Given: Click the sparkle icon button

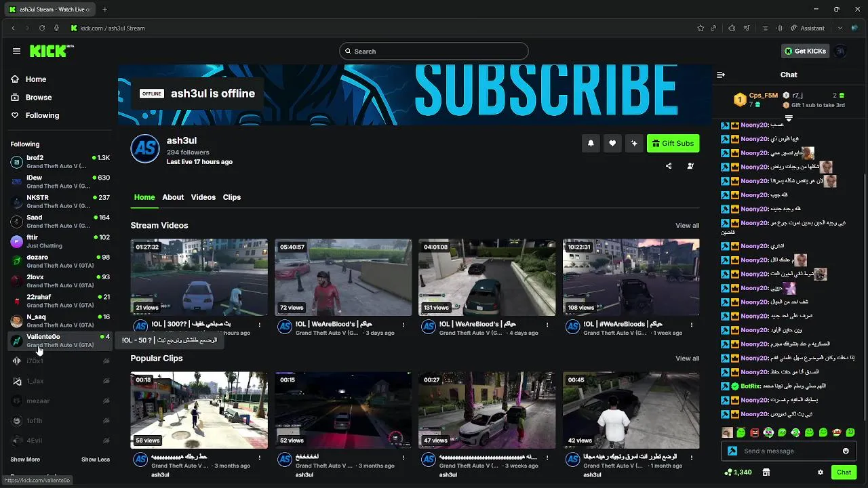Looking at the screenshot, I should click(634, 143).
